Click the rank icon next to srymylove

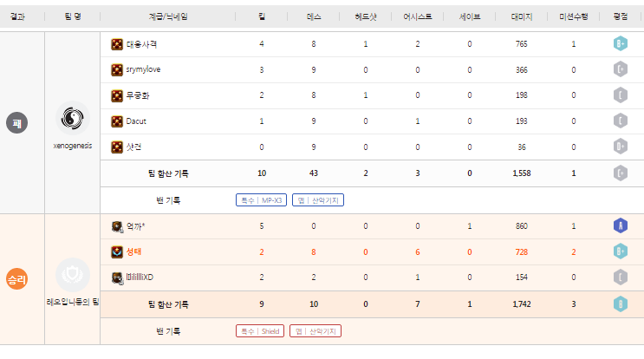click(117, 69)
